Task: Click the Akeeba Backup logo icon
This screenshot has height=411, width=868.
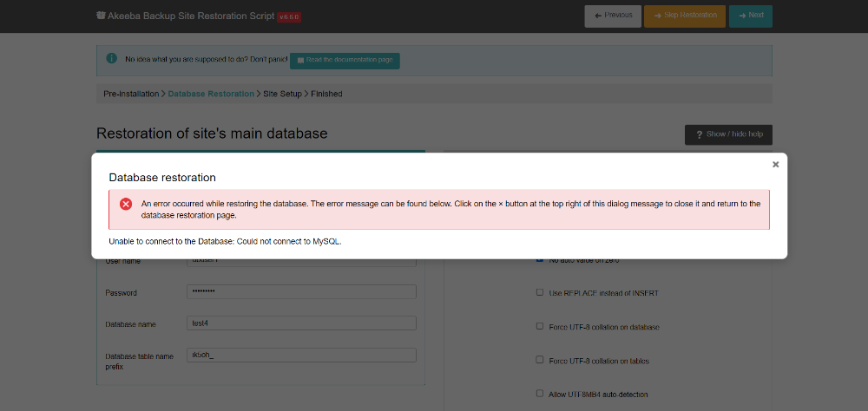Action: pyautogui.click(x=102, y=16)
